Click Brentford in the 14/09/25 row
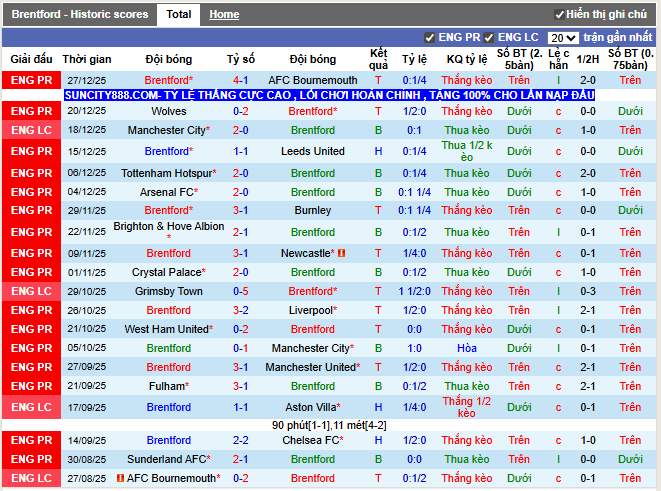Image resolution: width=661 pixels, height=491 pixels. pyautogui.click(x=169, y=440)
